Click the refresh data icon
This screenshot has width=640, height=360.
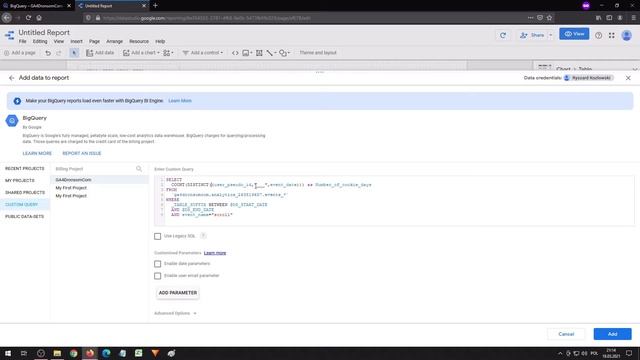click(x=503, y=35)
